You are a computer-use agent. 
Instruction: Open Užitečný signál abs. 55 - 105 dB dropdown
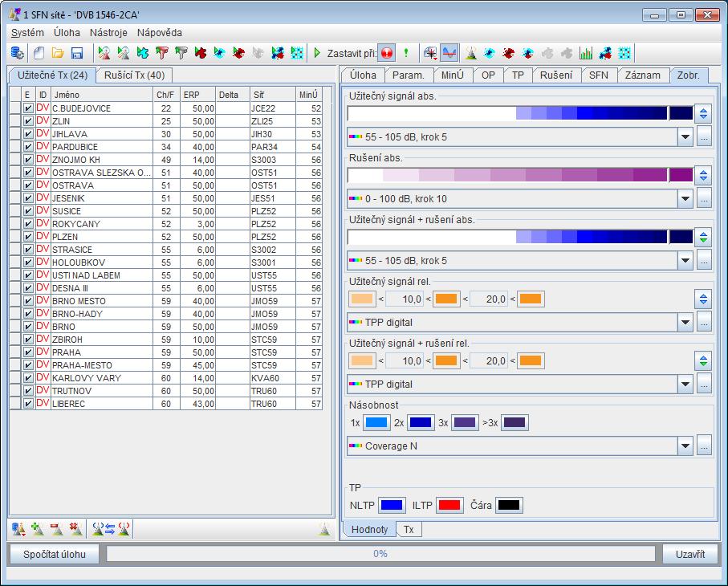[x=520, y=137]
